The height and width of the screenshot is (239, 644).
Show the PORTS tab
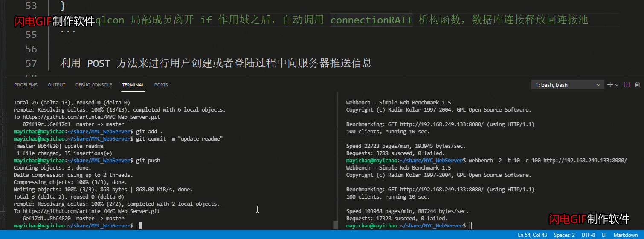click(x=161, y=85)
